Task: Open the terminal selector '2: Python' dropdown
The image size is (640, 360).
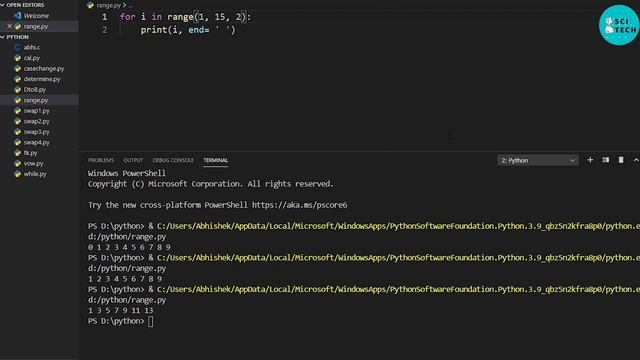Action: (538, 160)
